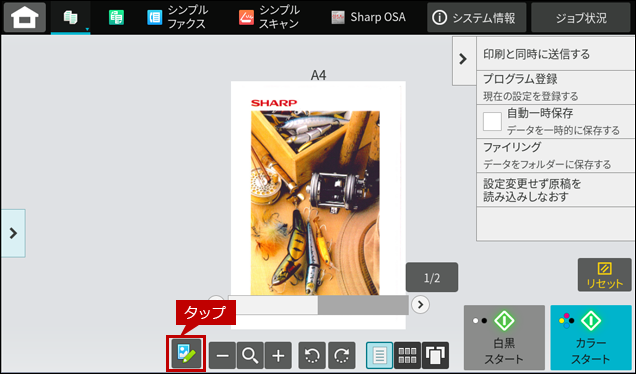Select thumbnail grid view
Image resolution: width=636 pixels, height=374 pixels.
[407, 356]
